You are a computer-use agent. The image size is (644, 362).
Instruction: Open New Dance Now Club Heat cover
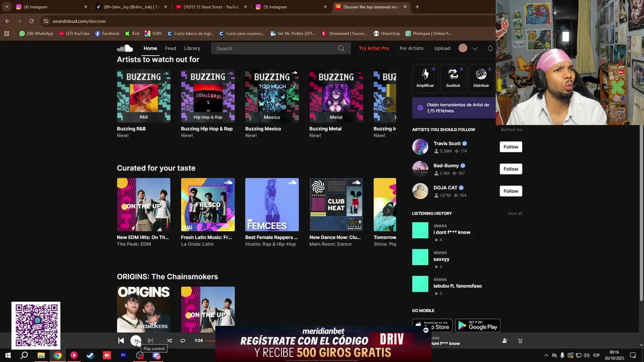coord(336,205)
